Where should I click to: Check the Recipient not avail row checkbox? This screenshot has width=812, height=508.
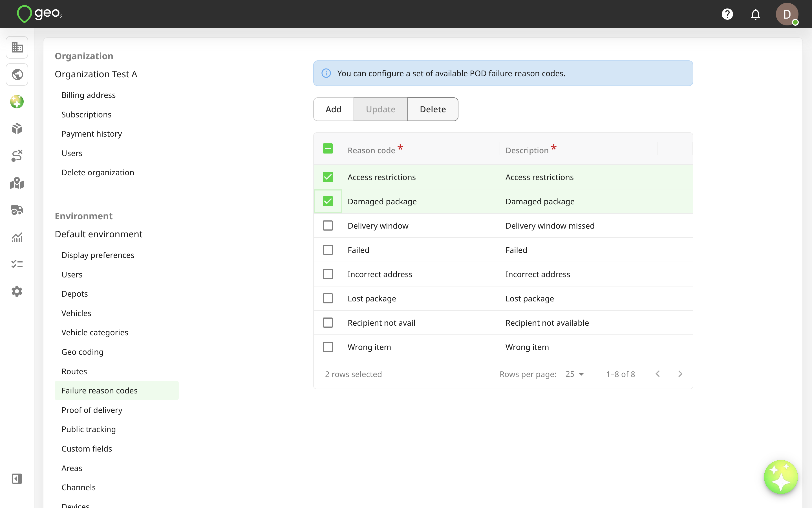point(328,323)
